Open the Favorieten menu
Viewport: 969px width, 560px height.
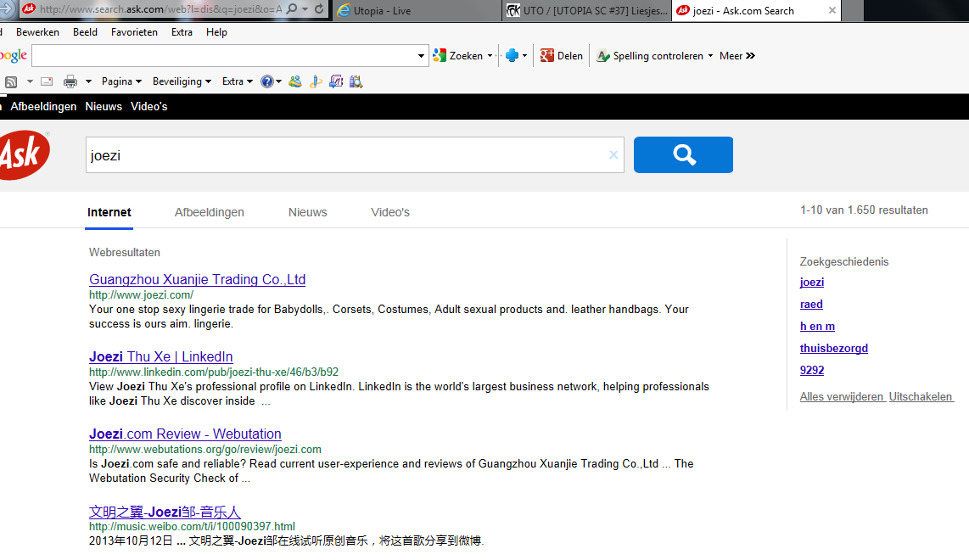[134, 32]
